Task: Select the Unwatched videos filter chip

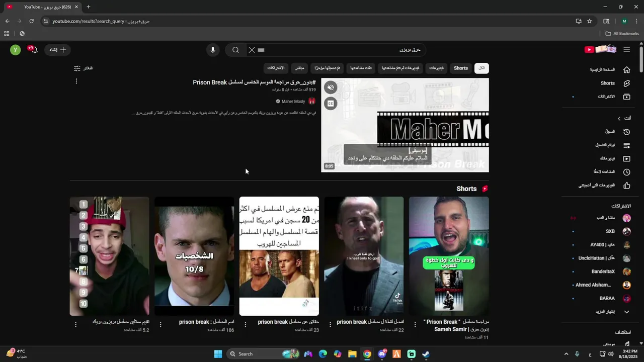Action: 400,68
